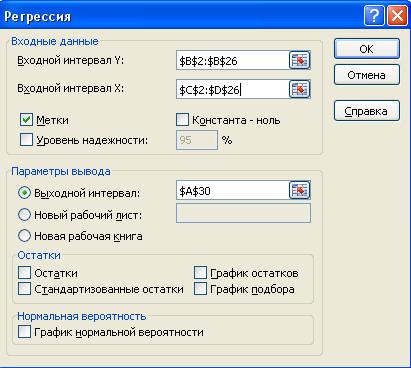
Task: Check График нормальной вероятности checkbox
Action: (x=24, y=332)
